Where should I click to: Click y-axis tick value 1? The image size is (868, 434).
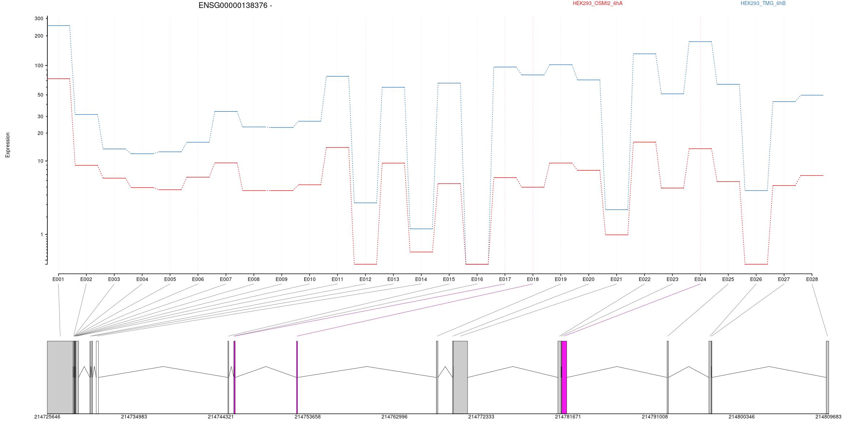click(x=42, y=234)
